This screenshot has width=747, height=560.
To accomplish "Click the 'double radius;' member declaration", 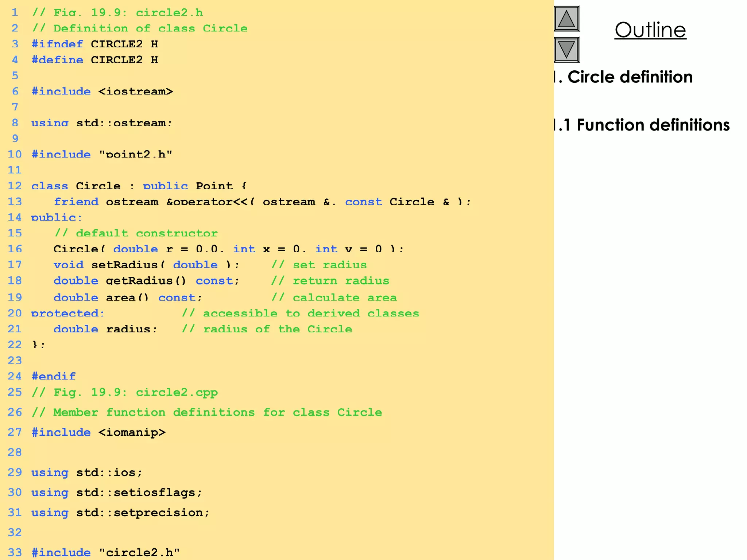I will [105, 329].
